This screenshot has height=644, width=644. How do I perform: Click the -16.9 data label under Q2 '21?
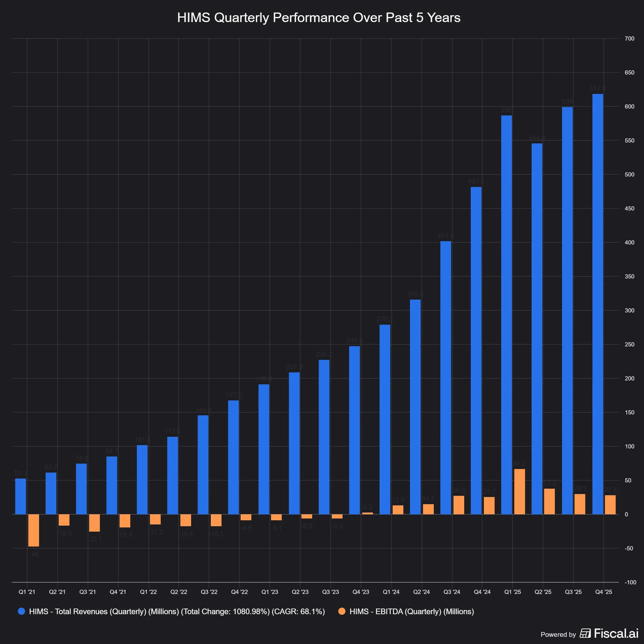pyautogui.click(x=64, y=533)
